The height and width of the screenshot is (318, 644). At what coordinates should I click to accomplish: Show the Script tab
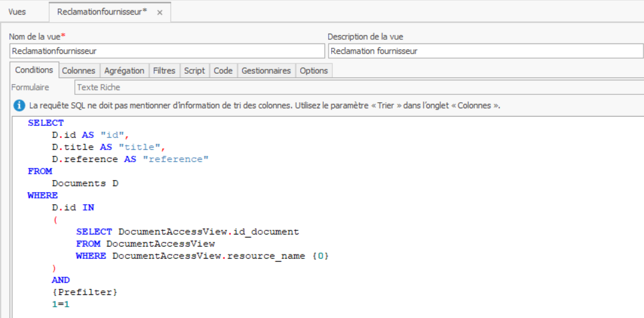[x=195, y=71]
